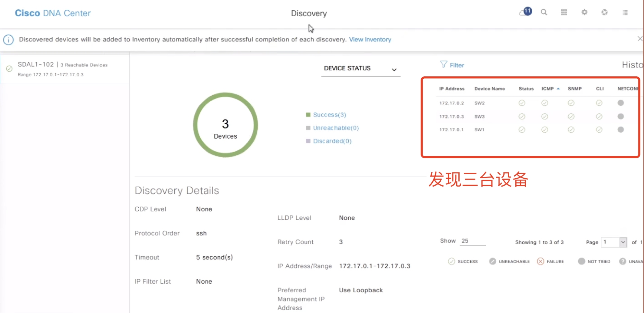
Task: Click the ICMP check icon for SW2
Action: pyautogui.click(x=545, y=103)
